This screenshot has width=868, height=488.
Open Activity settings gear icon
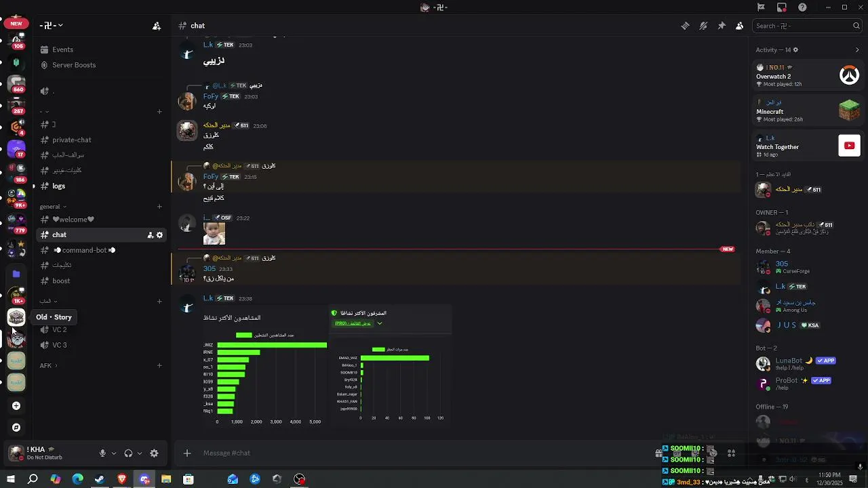tap(795, 49)
